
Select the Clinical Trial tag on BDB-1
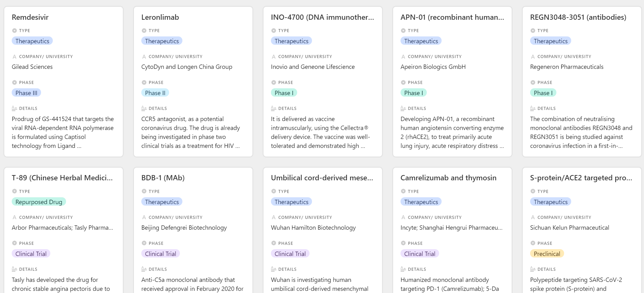tap(160, 253)
